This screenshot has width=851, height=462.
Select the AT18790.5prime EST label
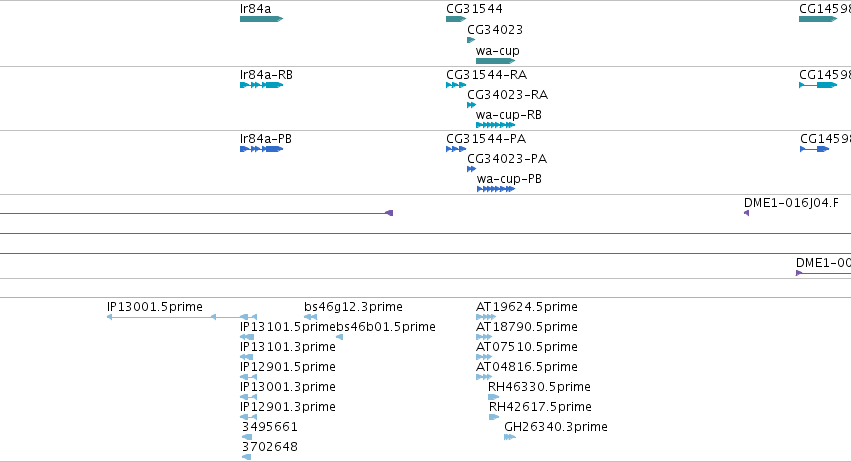[526, 327]
